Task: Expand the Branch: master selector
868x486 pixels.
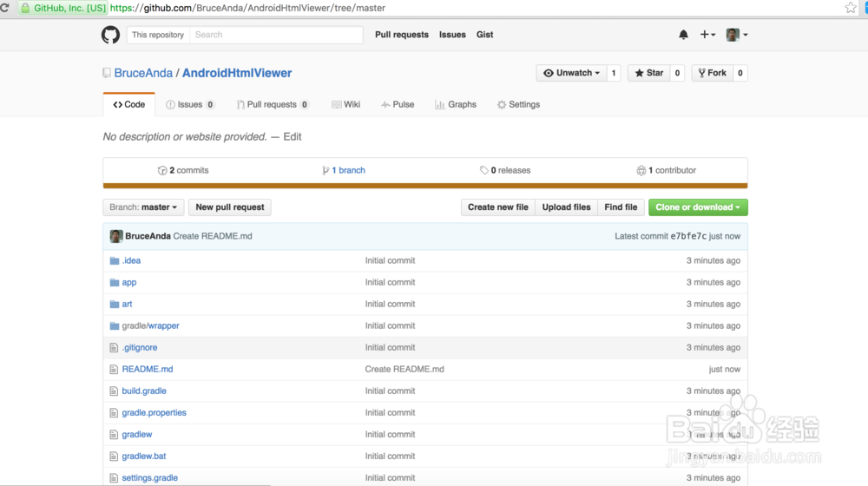Action: pyautogui.click(x=143, y=207)
